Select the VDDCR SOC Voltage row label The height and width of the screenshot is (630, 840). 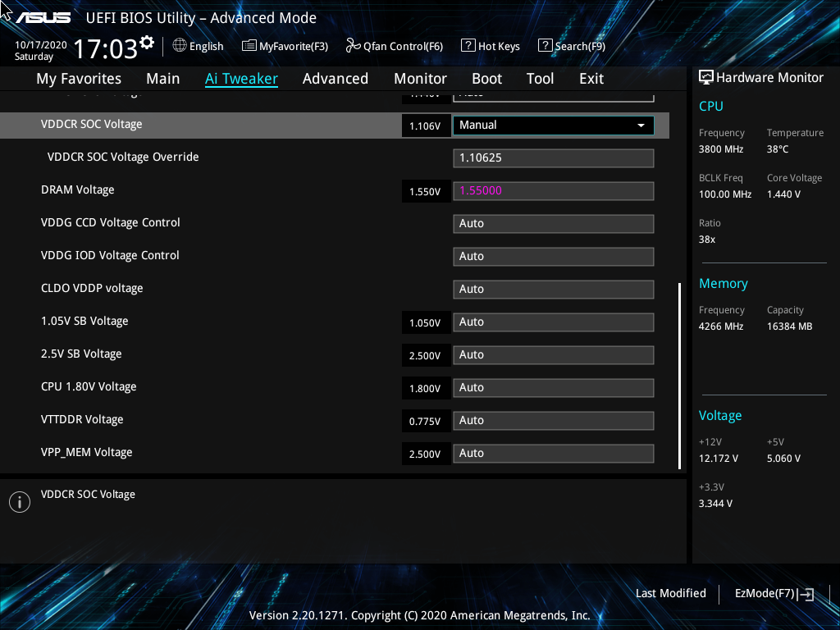[92, 125]
